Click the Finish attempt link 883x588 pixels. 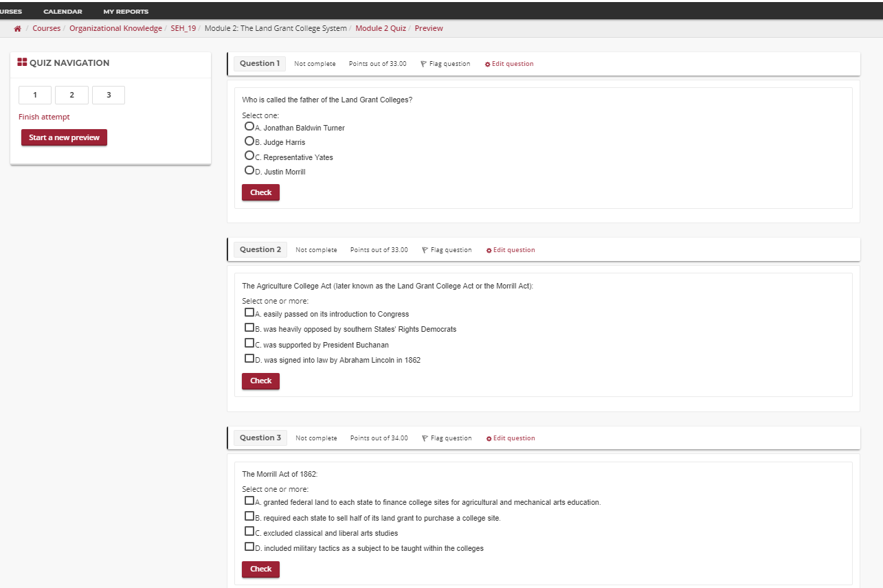(44, 117)
